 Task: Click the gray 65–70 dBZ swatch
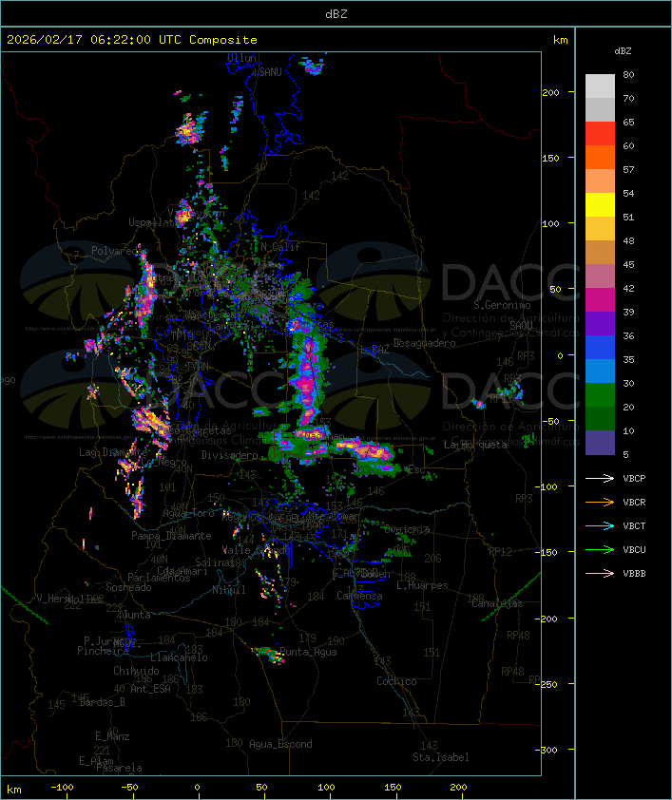pos(600,109)
